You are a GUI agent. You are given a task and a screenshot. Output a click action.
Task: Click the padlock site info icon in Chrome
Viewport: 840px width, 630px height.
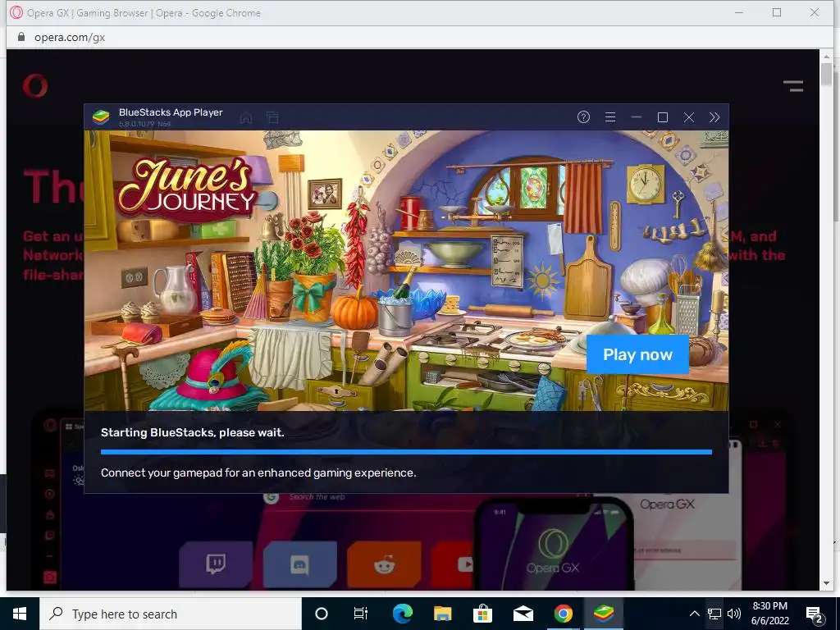coord(21,37)
